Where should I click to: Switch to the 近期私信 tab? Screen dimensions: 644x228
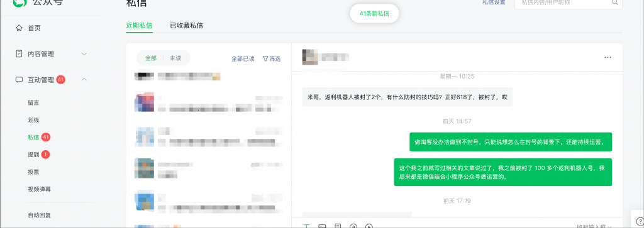click(x=139, y=25)
